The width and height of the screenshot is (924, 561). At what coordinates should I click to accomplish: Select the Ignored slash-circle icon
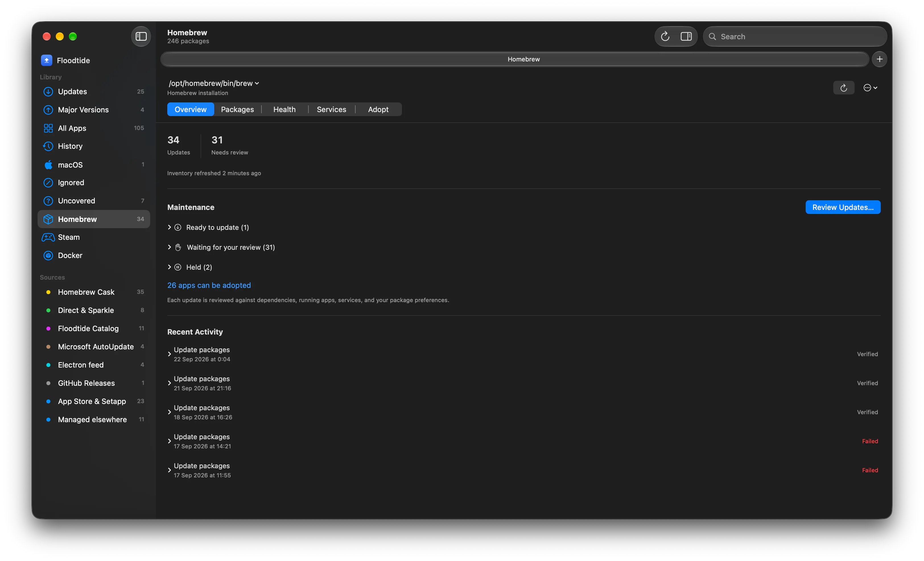(48, 183)
